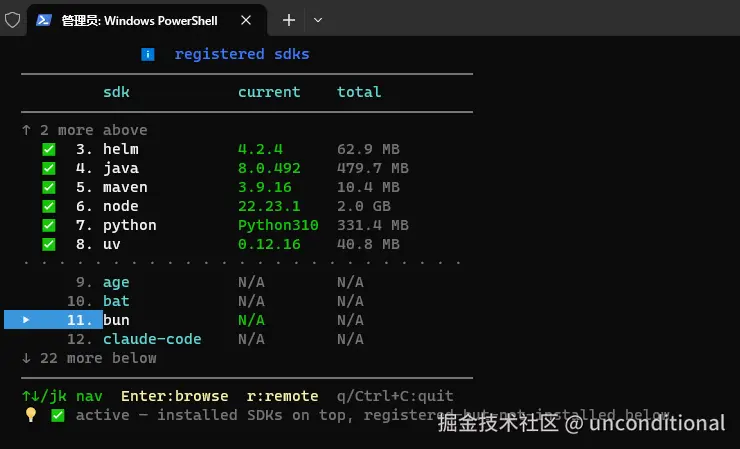This screenshot has width=740, height=449.
Task: Select the claude-code sdk entry
Action: tap(152, 339)
